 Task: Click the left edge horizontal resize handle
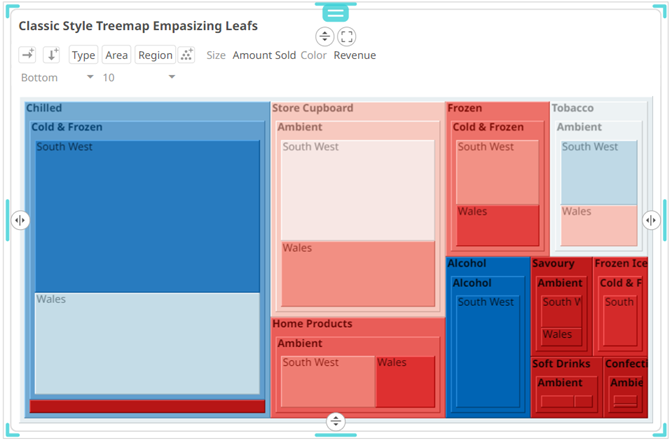tap(20, 220)
